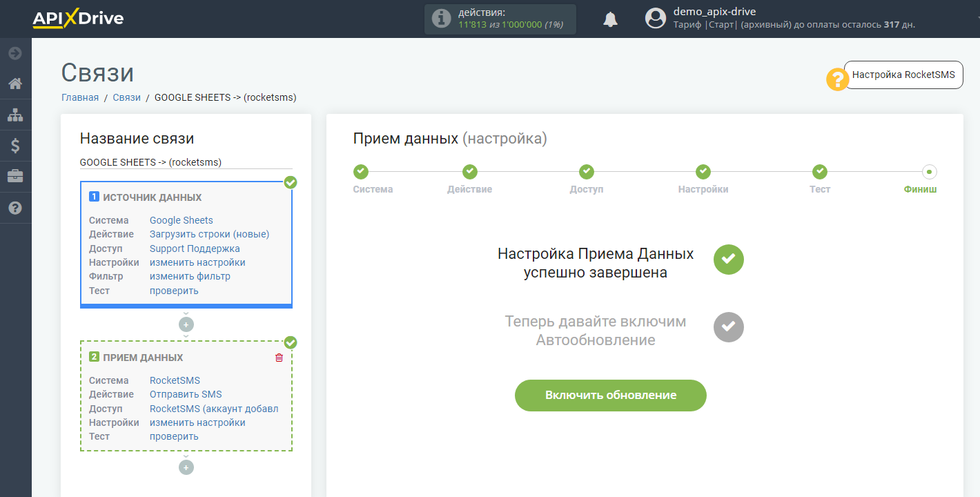Viewport: 980px width, 497px height.
Task: Click the ПРИЕМ ДАННЫХ block header
Action: [137, 358]
